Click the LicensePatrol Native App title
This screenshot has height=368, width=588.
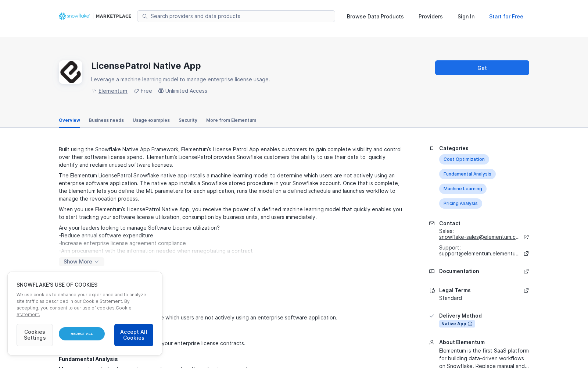(x=146, y=66)
